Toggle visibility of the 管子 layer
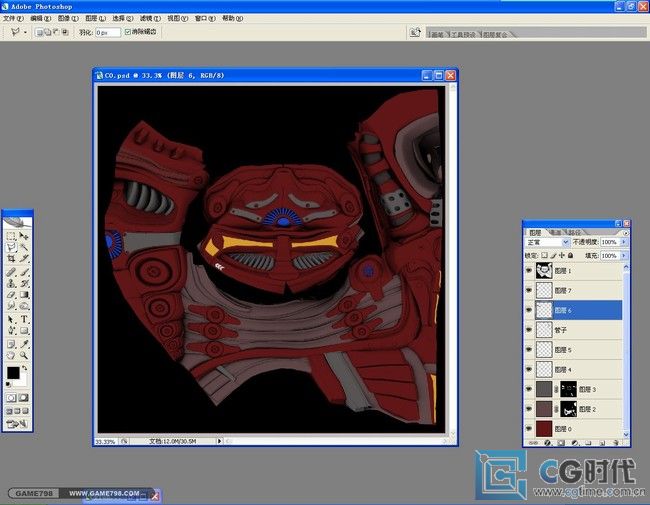Screen dimensions: 650x505 click(x=529, y=330)
